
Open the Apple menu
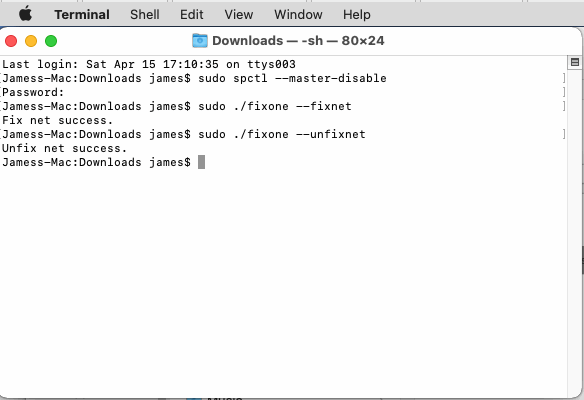click(x=25, y=15)
